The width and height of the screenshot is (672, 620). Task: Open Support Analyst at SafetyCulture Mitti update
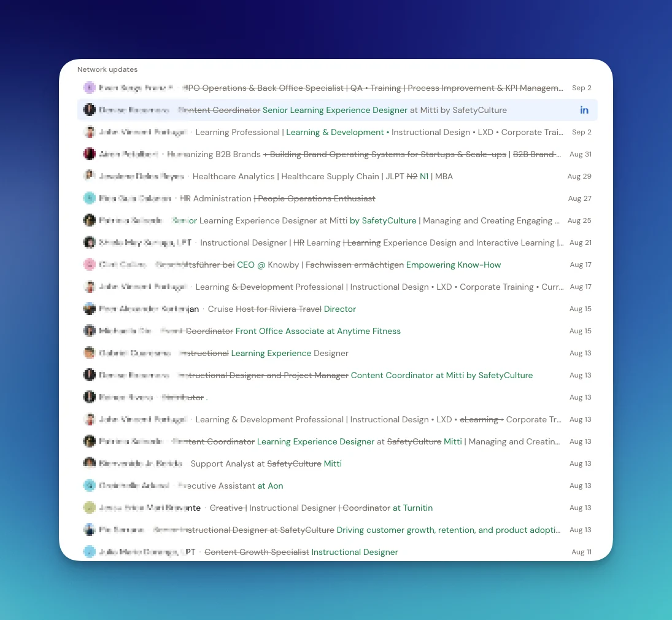338,463
